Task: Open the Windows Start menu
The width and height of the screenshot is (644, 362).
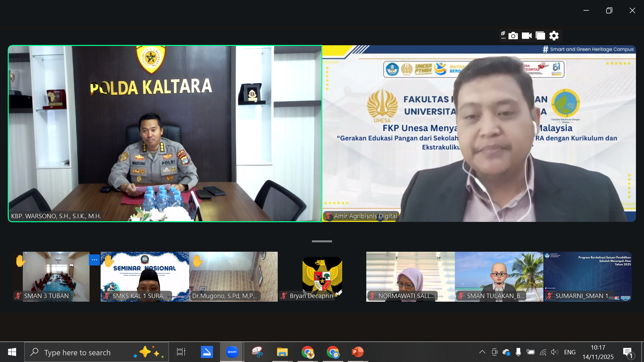Action: [12, 352]
